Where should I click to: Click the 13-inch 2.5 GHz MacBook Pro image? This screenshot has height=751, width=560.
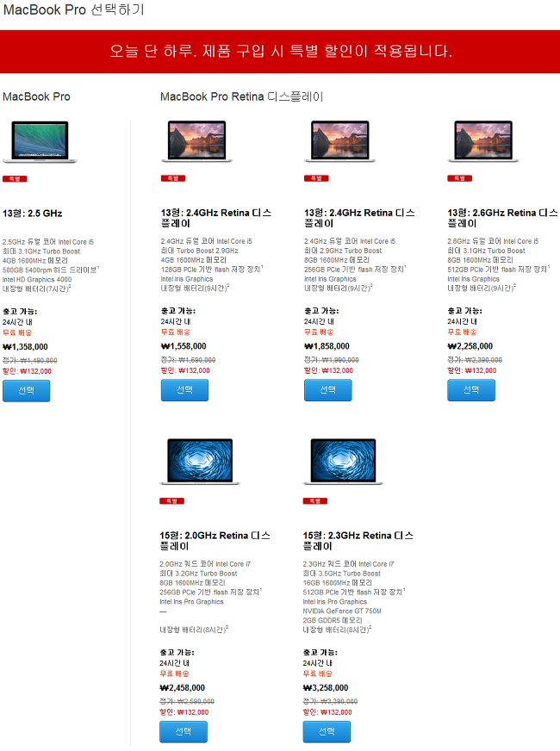40,142
